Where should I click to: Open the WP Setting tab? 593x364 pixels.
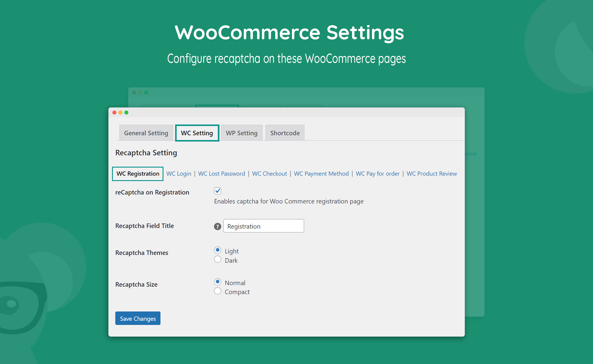(x=242, y=133)
